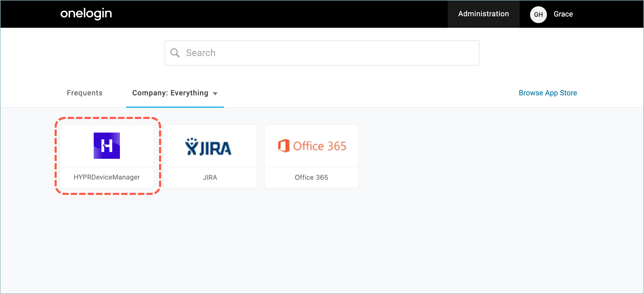Viewport: 644px width, 294px height.
Task: Expand the Company: Everything dropdown arrow
Action: tap(215, 94)
